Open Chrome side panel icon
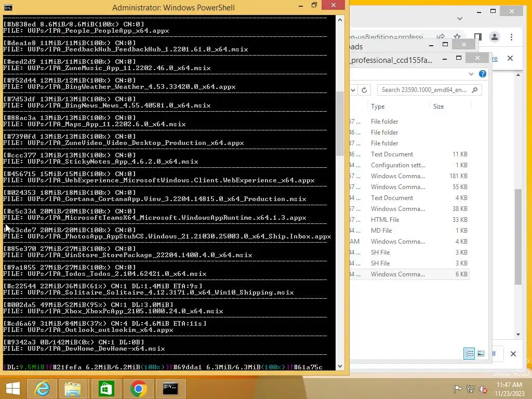The width and height of the screenshot is (532, 399). click(x=478, y=37)
